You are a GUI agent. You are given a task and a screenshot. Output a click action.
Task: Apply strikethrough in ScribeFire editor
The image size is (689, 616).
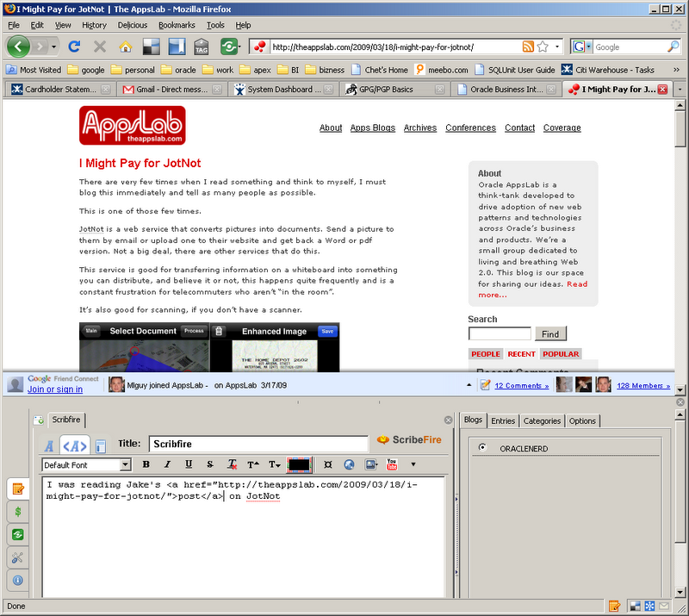210,464
